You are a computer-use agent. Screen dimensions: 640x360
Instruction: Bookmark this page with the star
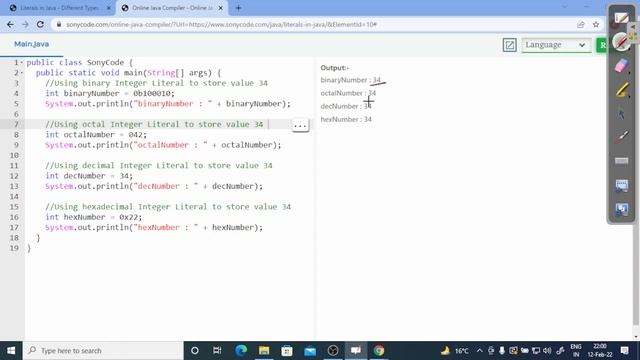point(596,24)
